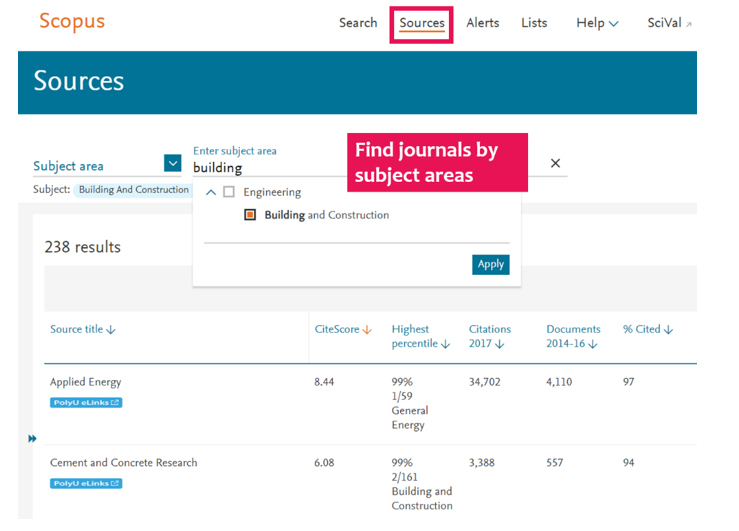Collapse the Engineering group chevron
This screenshot has width=739, height=531.
pyautogui.click(x=211, y=192)
